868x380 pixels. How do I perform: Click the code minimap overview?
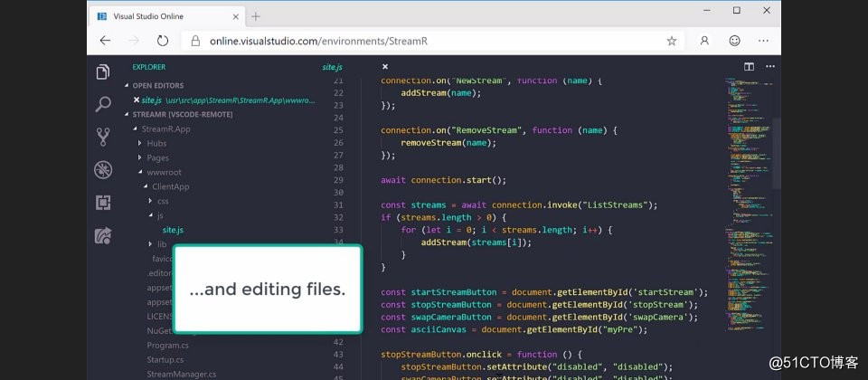coord(748,205)
